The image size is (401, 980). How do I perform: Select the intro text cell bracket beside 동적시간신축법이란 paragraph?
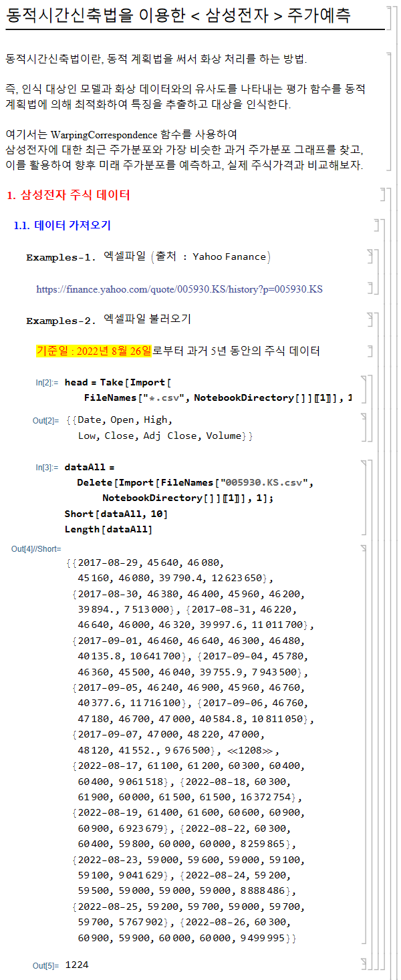coord(389,110)
